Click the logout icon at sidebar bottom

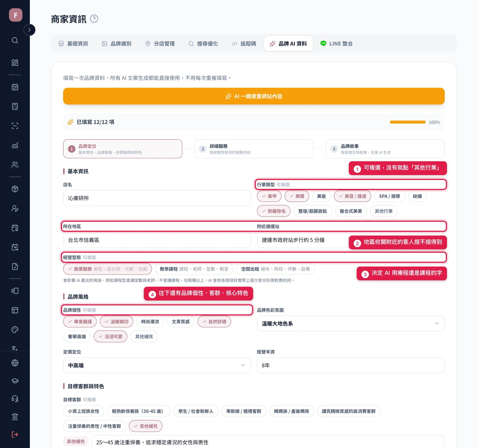(15, 435)
